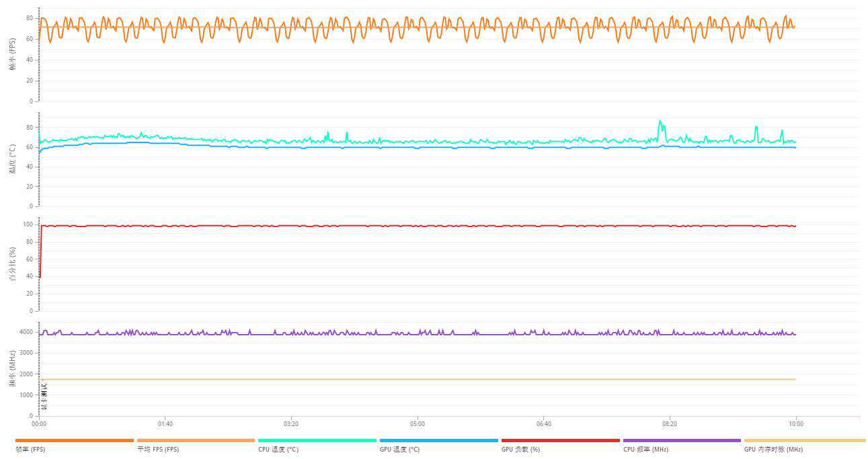Click the 10:00 end time label
The image size is (868, 459).
[795, 424]
